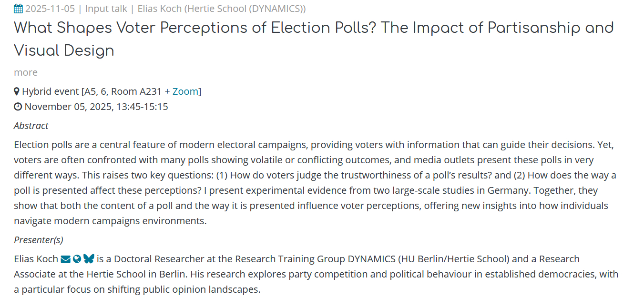This screenshot has width=644, height=307.
Task: Expand the 'more' toggle under the title
Action: tap(26, 72)
